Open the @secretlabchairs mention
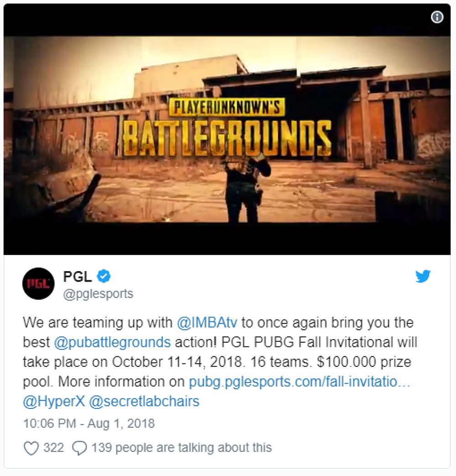456x476 pixels. tap(144, 401)
